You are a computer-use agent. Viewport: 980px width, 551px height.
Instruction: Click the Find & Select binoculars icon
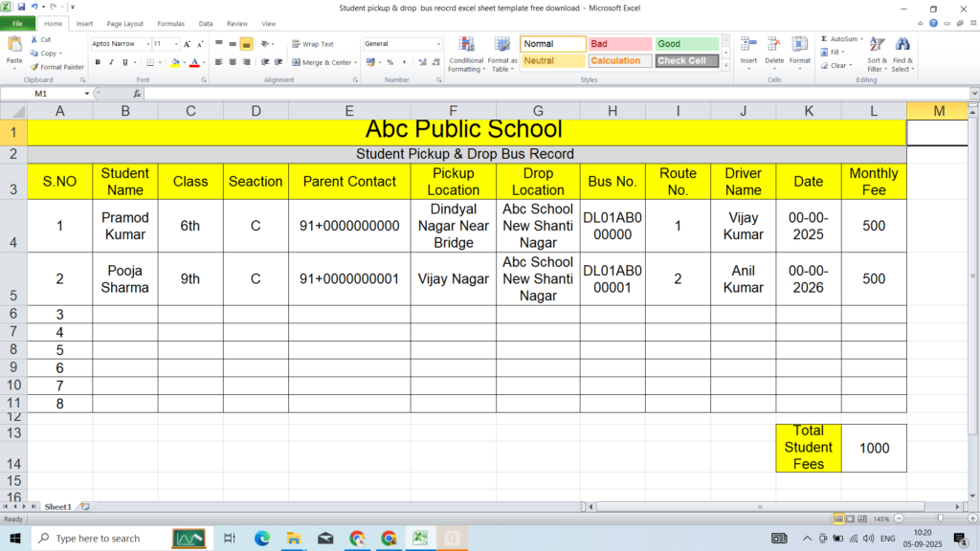point(902,54)
